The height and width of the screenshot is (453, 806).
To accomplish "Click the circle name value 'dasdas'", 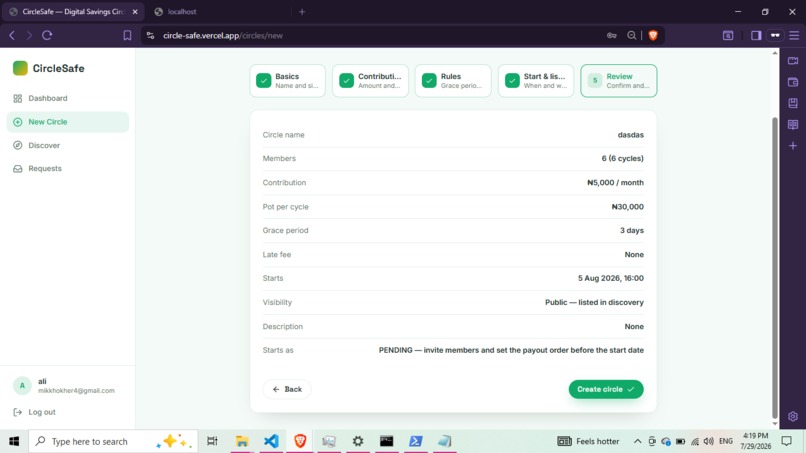I will pyautogui.click(x=631, y=135).
